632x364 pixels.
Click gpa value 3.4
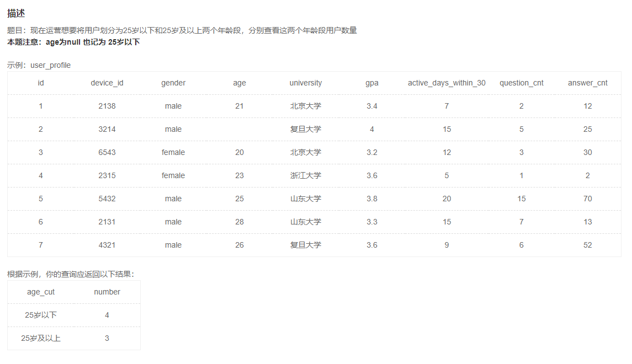point(372,106)
